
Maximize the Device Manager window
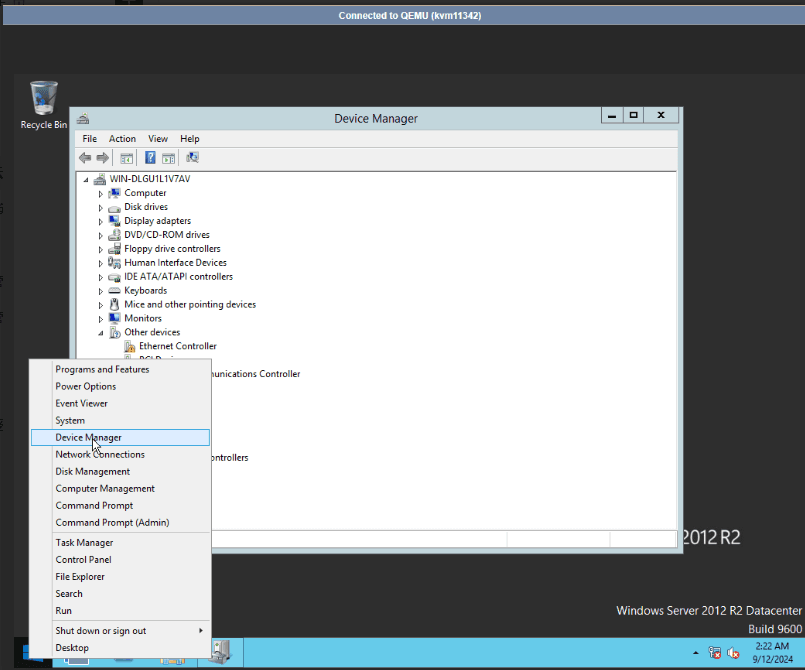tap(634, 116)
